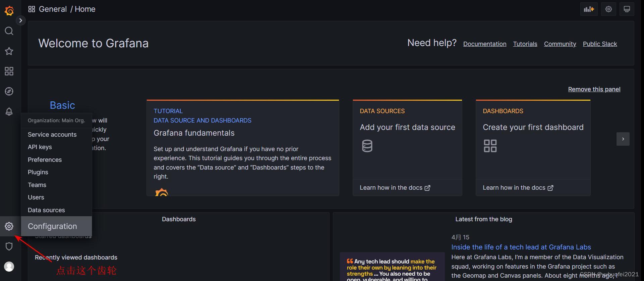Open the Starred star icon in sidebar

pyautogui.click(x=9, y=51)
